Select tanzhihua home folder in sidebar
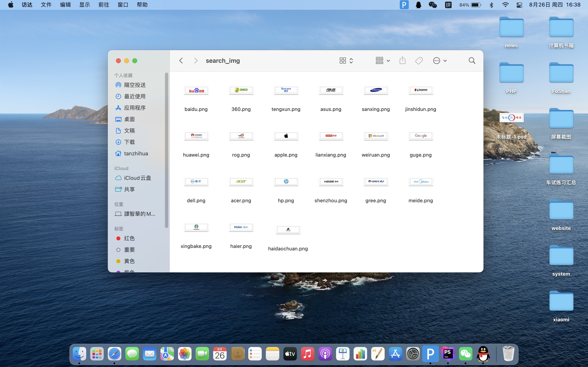The image size is (588, 367). 136,153
